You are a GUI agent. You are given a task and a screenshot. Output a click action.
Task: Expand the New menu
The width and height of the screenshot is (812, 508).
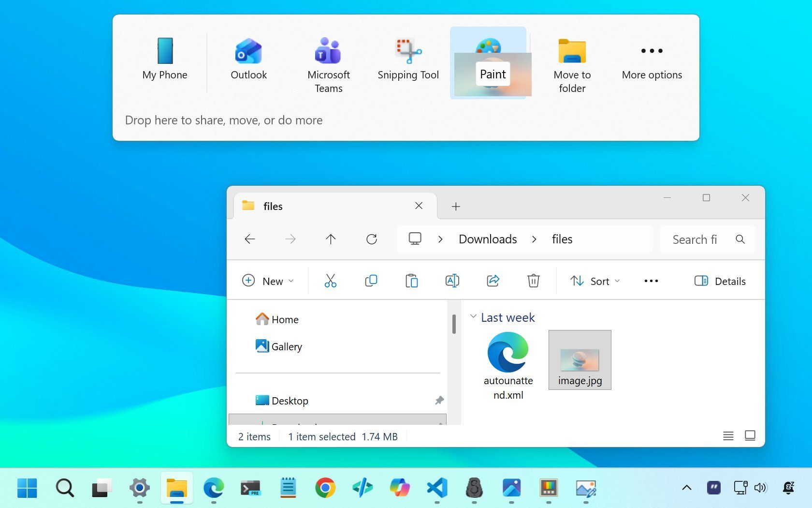click(268, 281)
